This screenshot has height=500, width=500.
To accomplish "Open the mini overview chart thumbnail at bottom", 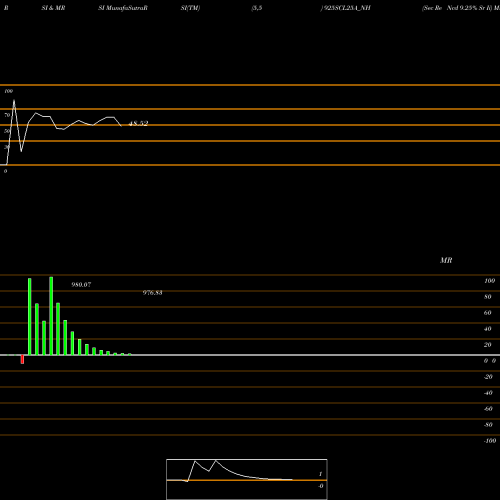I will coord(247,479).
